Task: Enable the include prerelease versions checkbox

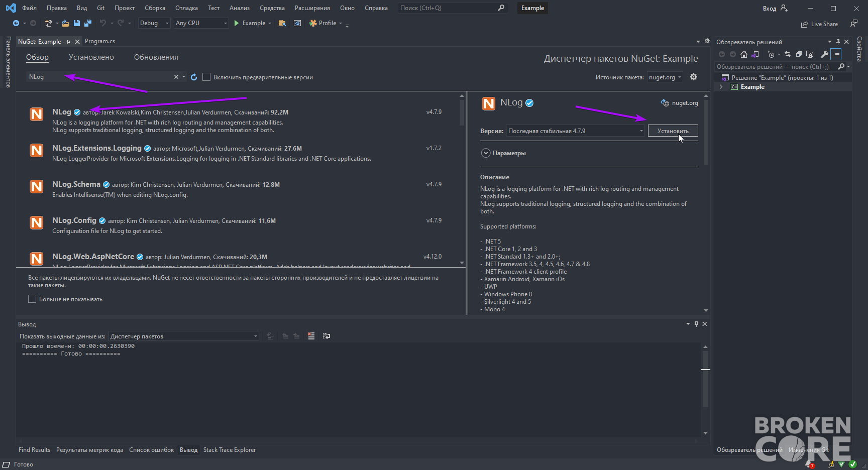Action: coord(206,77)
